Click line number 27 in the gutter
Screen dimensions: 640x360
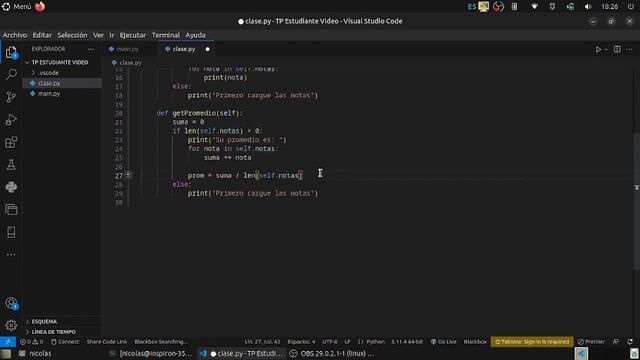coord(118,176)
